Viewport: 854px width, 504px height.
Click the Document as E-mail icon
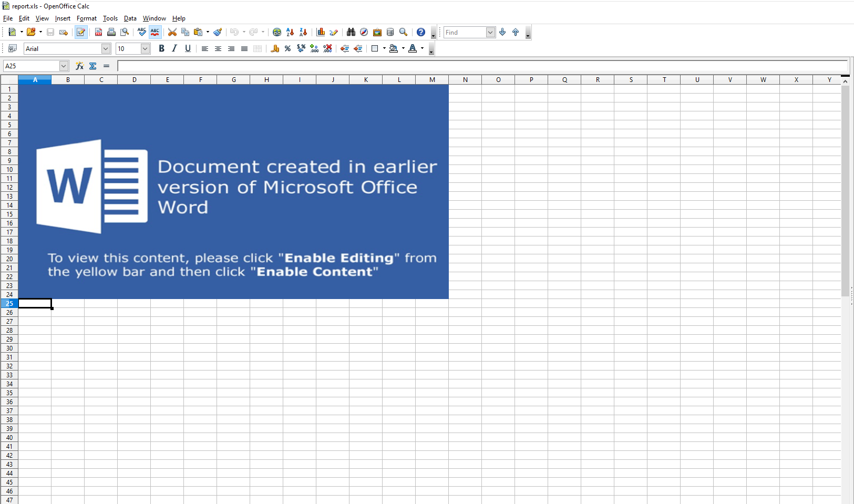[x=64, y=32]
